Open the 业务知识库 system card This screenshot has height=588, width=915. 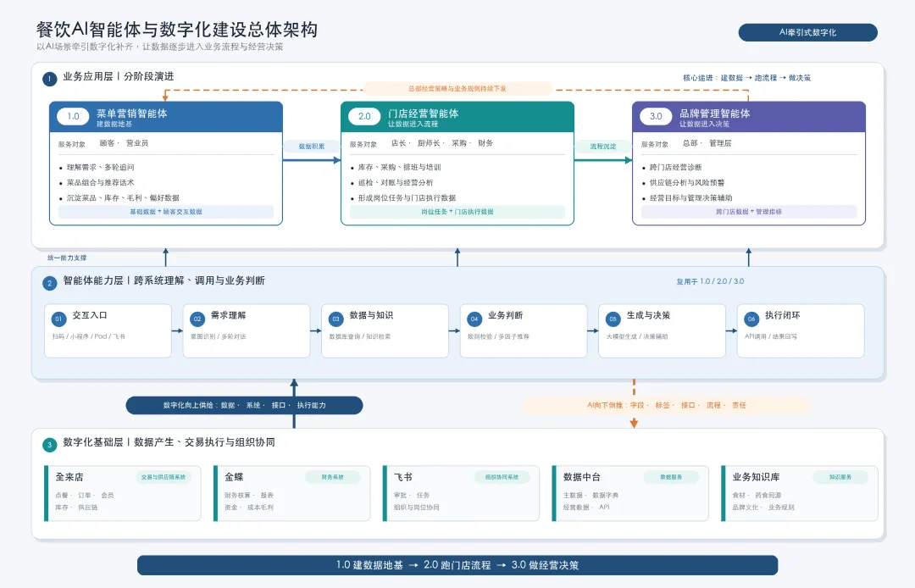coord(800,493)
